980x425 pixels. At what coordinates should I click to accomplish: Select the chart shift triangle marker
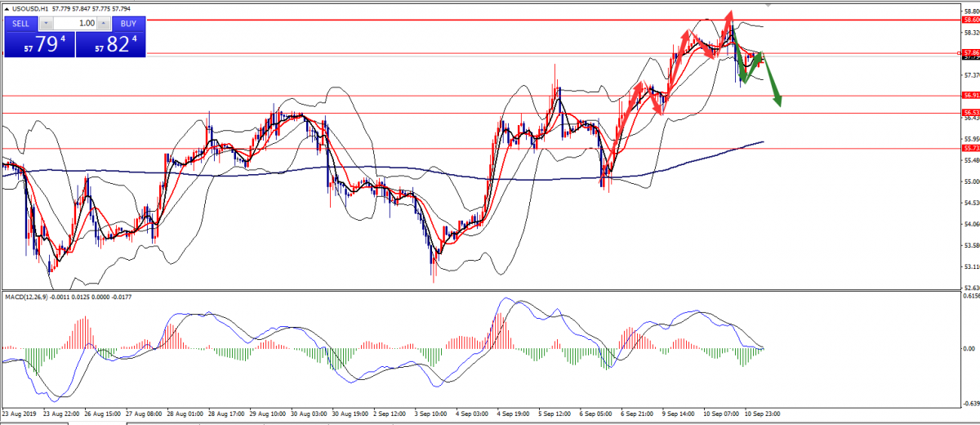tap(768, 4)
